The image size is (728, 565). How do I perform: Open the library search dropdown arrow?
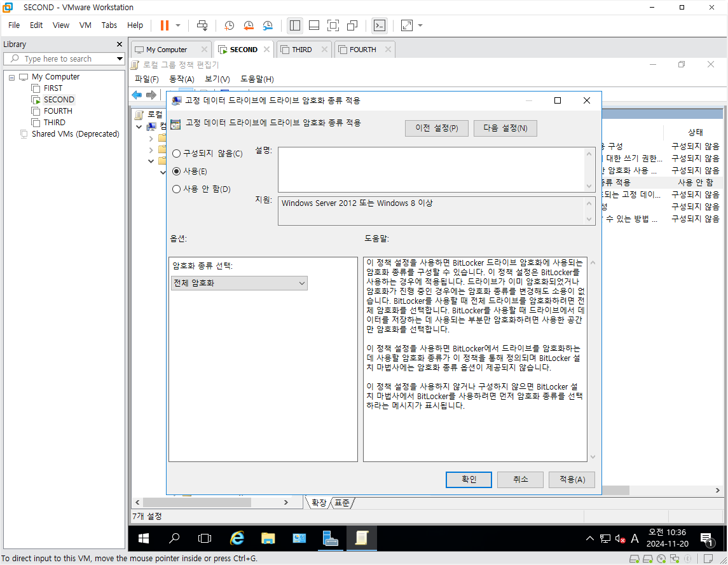click(120, 59)
